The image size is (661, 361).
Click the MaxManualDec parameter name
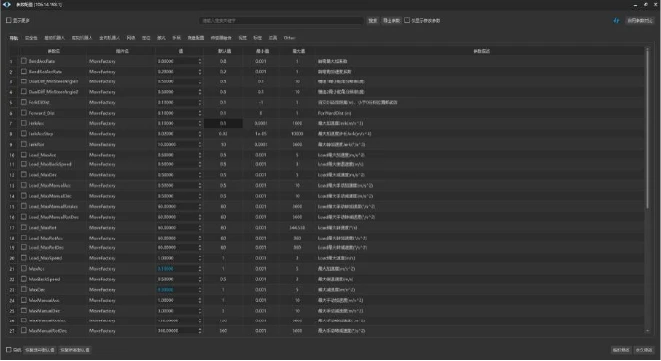point(44,311)
